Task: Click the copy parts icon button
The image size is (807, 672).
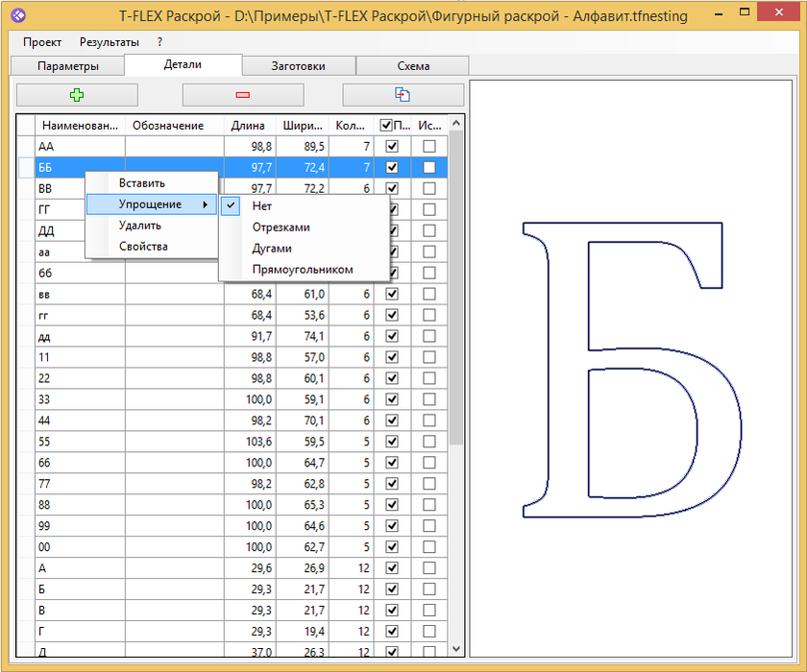Action: [x=403, y=95]
